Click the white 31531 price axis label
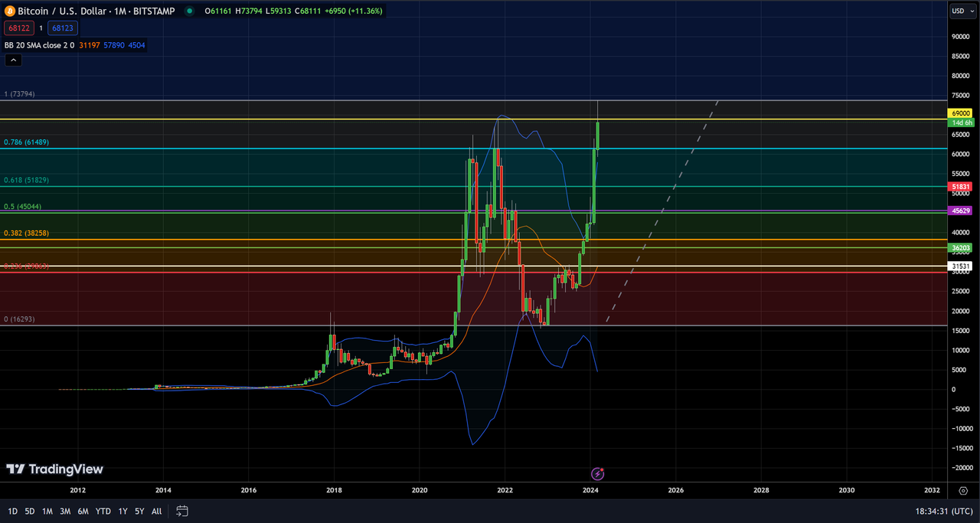980x523 pixels. 961,266
